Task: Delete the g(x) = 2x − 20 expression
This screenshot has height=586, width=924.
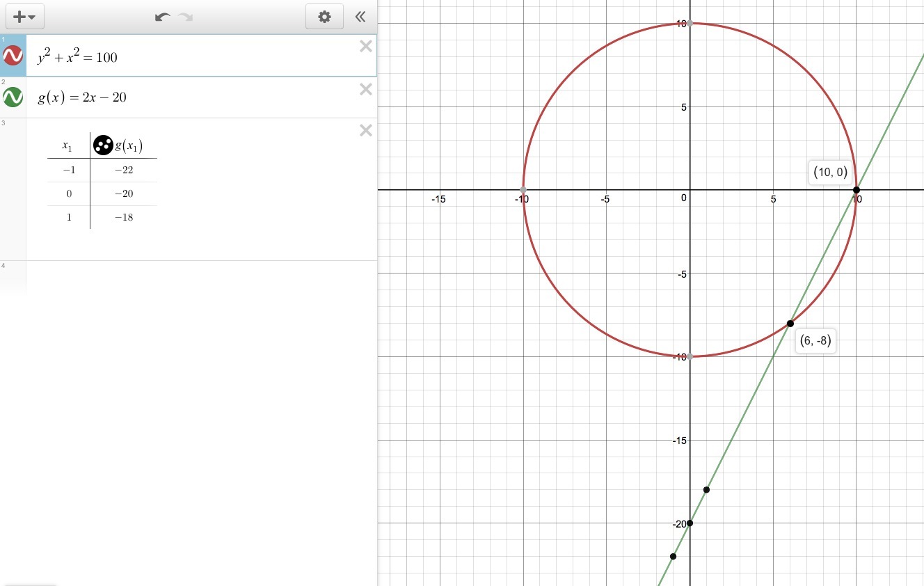Action: click(x=365, y=89)
